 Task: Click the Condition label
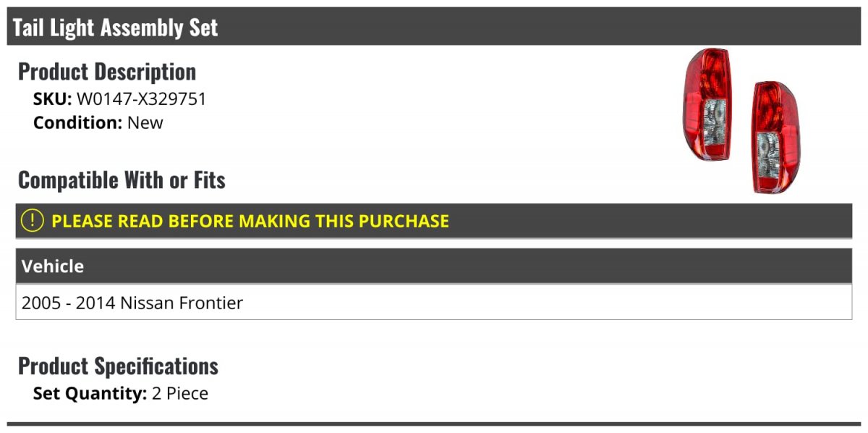coord(78,122)
